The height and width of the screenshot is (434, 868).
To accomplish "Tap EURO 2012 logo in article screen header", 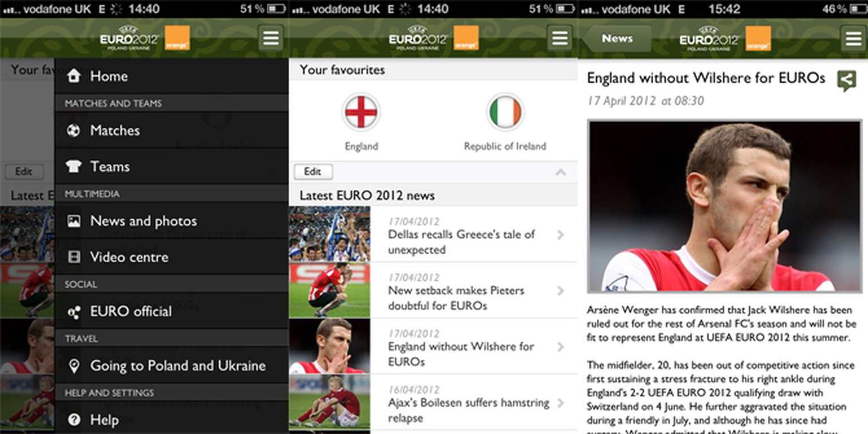I will pos(710,38).
